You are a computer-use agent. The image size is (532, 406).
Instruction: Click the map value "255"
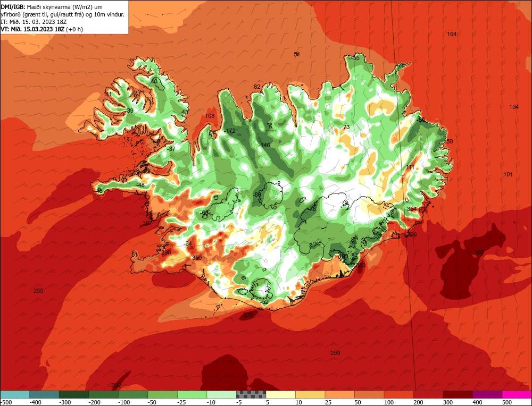pyautogui.click(x=38, y=291)
